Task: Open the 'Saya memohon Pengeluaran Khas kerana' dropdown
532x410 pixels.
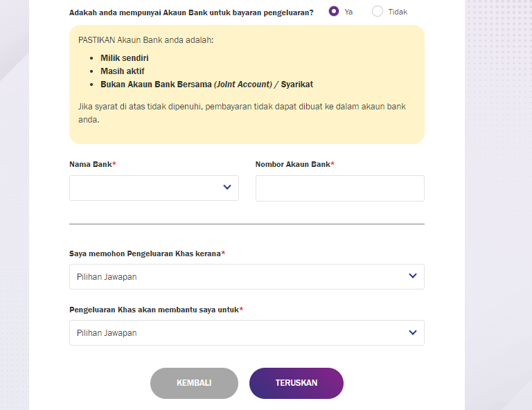Action: coord(247,277)
